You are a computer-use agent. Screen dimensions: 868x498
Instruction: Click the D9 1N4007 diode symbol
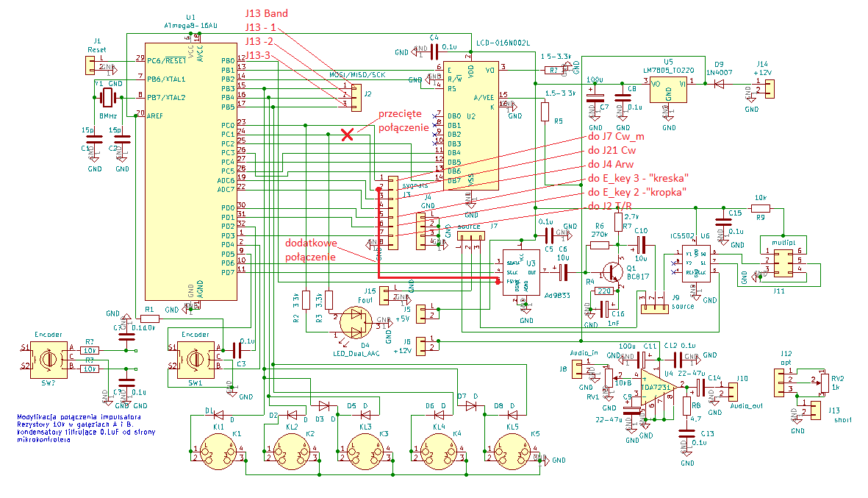(x=717, y=84)
